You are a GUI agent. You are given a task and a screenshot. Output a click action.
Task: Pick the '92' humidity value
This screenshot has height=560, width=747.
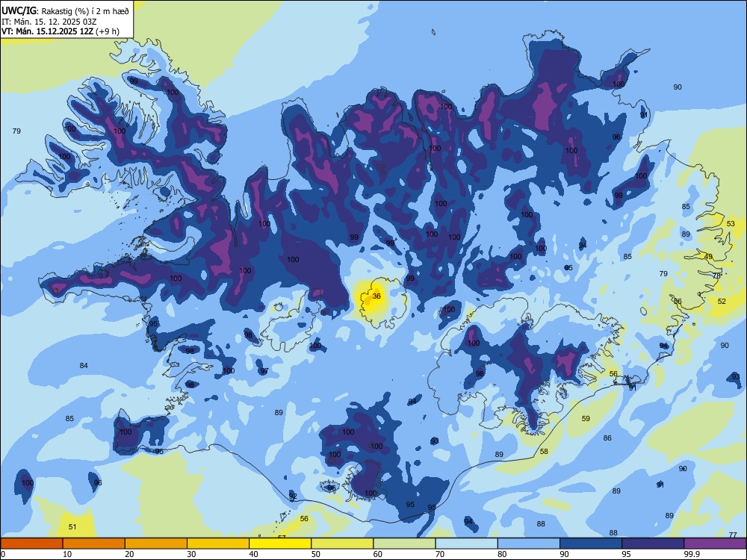pyautogui.click(x=293, y=497)
